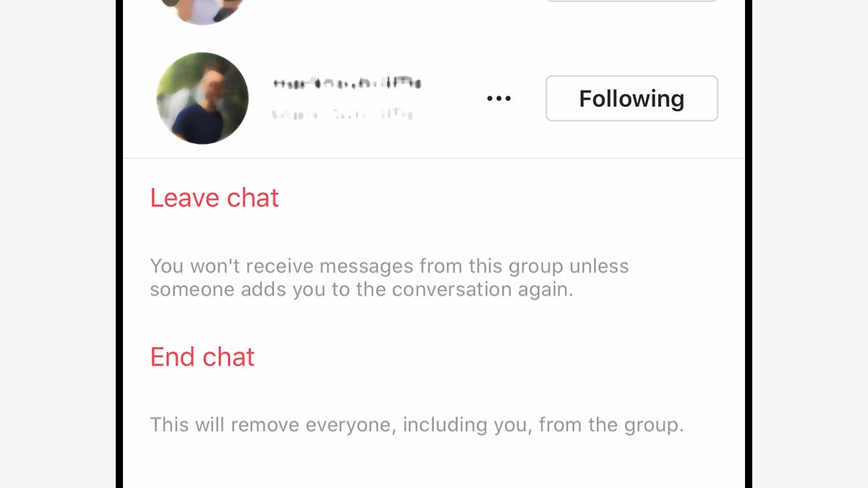End the group chat for everyone

click(203, 357)
